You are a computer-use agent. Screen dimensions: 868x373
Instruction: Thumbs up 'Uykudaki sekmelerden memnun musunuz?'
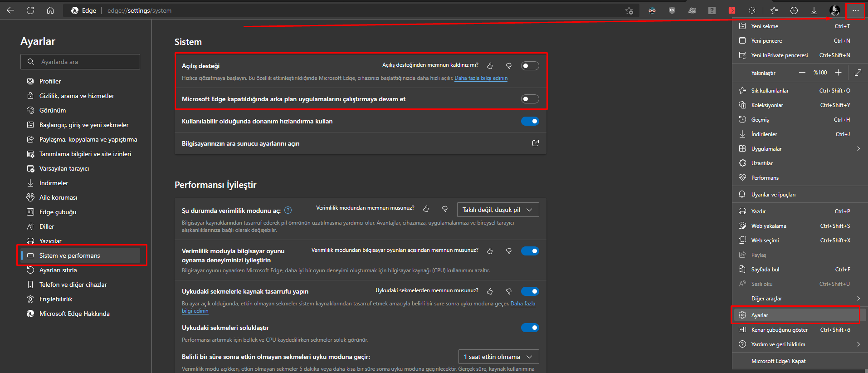pos(490,291)
